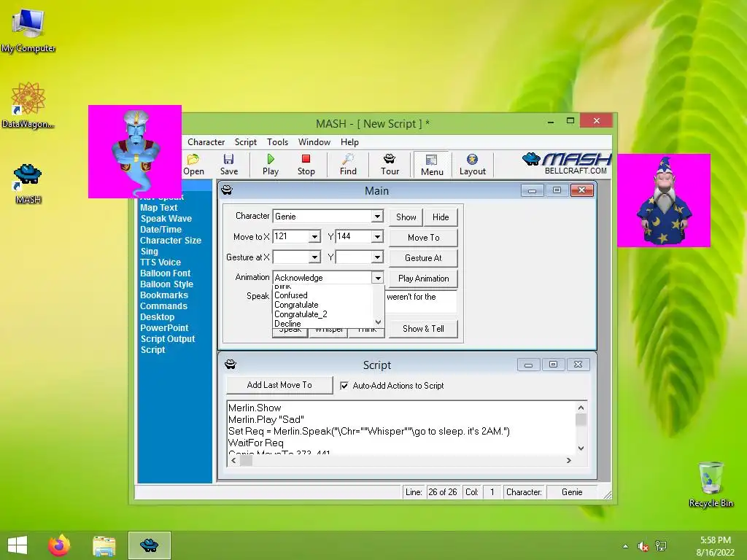Expand the Gesture at X dropdown
Viewport: 747px width, 560px height.
point(314,257)
